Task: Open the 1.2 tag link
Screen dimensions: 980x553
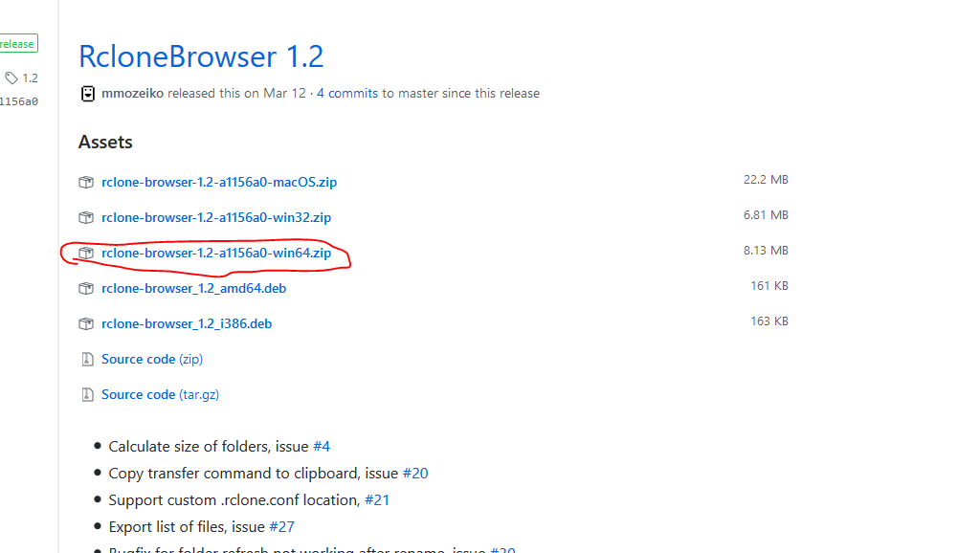Action: pos(30,78)
